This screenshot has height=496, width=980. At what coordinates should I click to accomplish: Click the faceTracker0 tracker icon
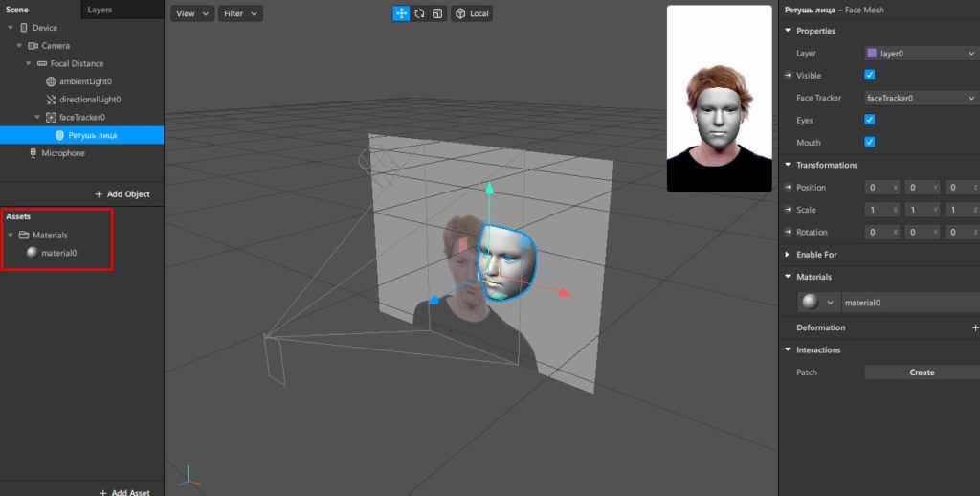[52, 117]
